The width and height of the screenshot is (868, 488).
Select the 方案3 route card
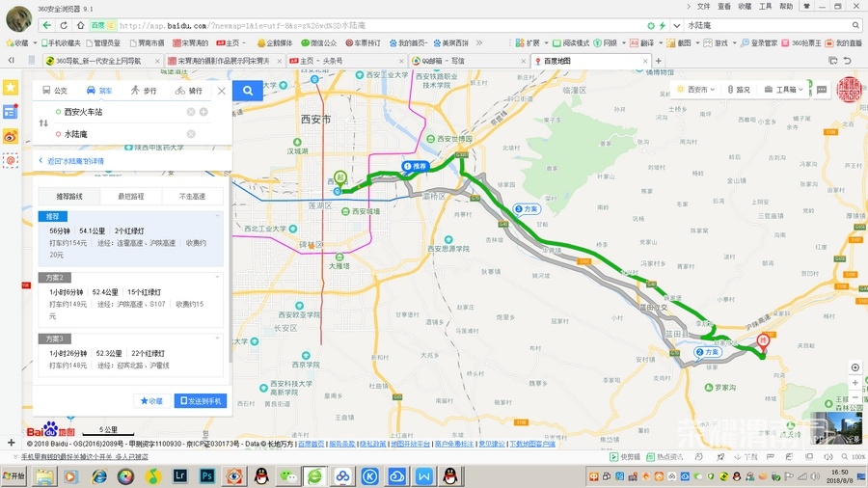click(x=131, y=355)
